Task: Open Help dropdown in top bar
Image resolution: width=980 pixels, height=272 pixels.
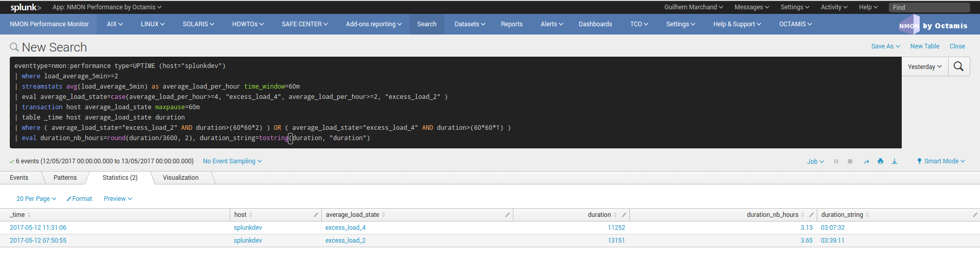Action: (868, 7)
